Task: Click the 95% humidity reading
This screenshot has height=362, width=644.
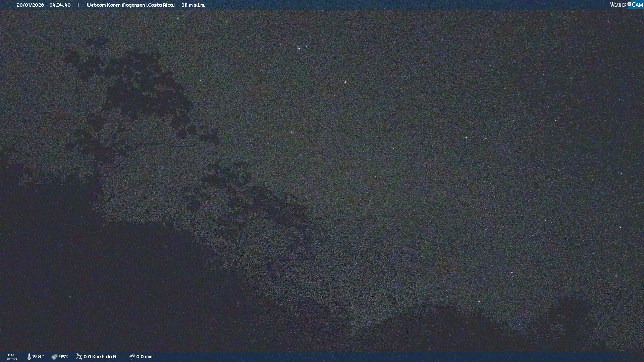Action: [x=64, y=357]
